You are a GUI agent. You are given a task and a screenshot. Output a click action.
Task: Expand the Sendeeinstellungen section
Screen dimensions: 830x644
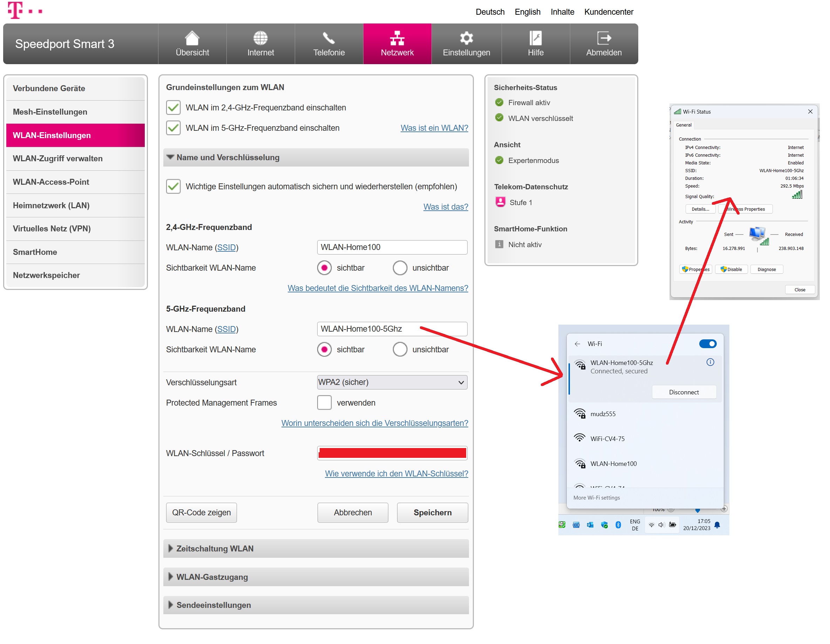(x=213, y=605)
